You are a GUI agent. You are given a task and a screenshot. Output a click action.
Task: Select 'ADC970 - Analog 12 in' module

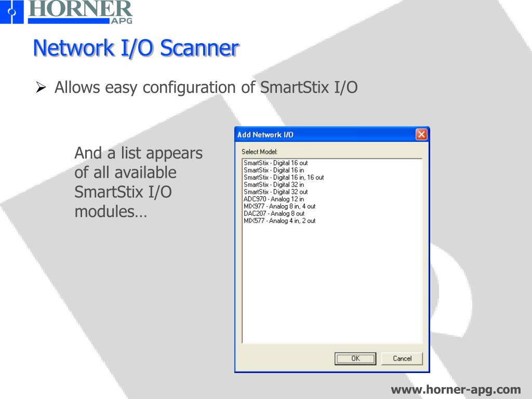coord(274,199)
